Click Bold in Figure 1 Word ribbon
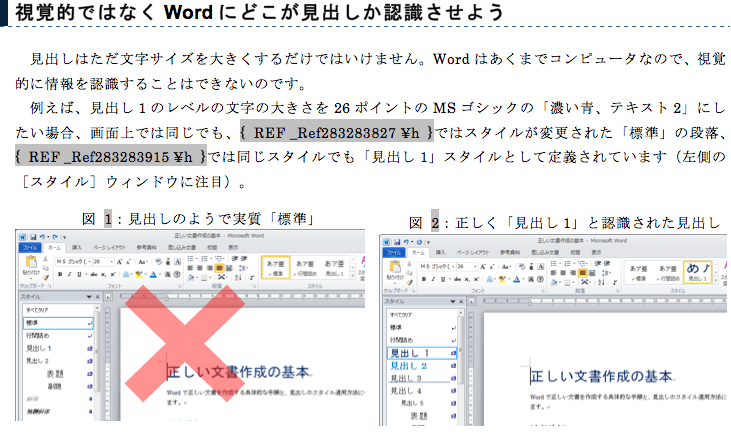Viewport: 731px width, 446px height. click(60, 274)
